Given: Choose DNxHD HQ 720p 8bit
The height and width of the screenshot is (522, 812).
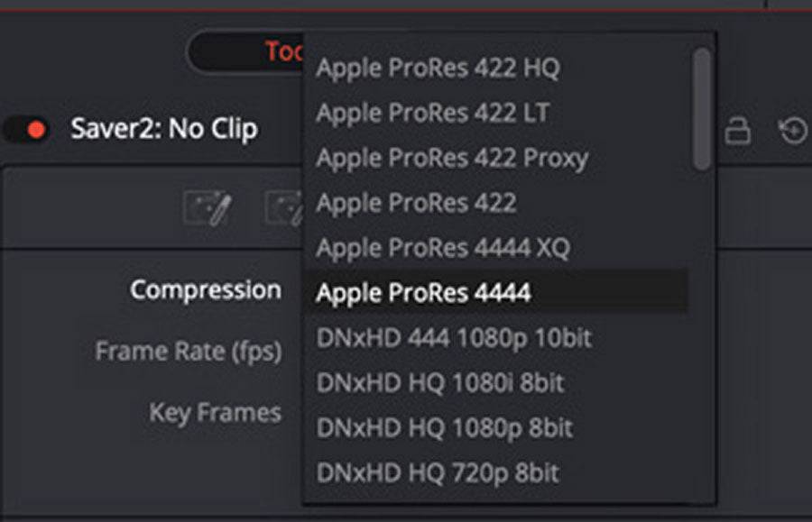Looking at the screenshot, I should pos(438,473).
